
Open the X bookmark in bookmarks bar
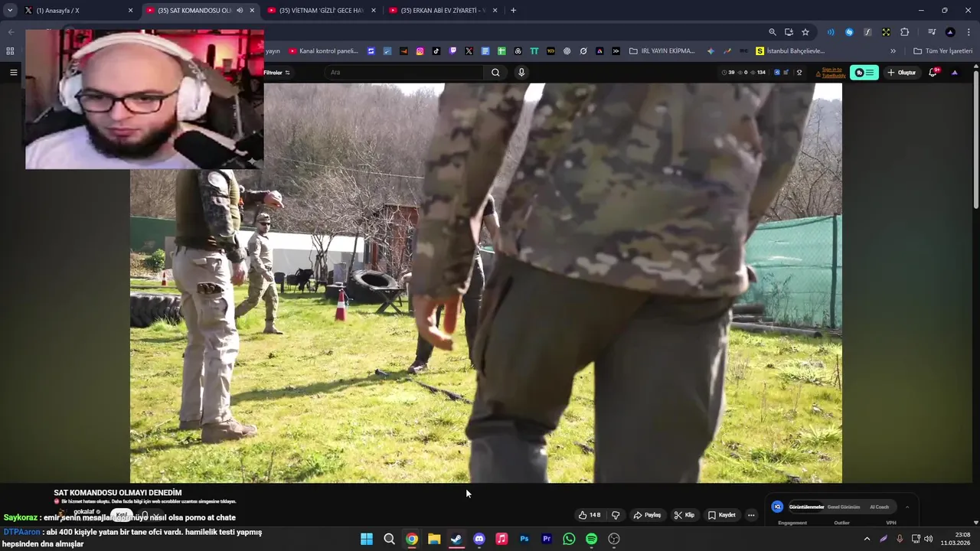[469, 51]
